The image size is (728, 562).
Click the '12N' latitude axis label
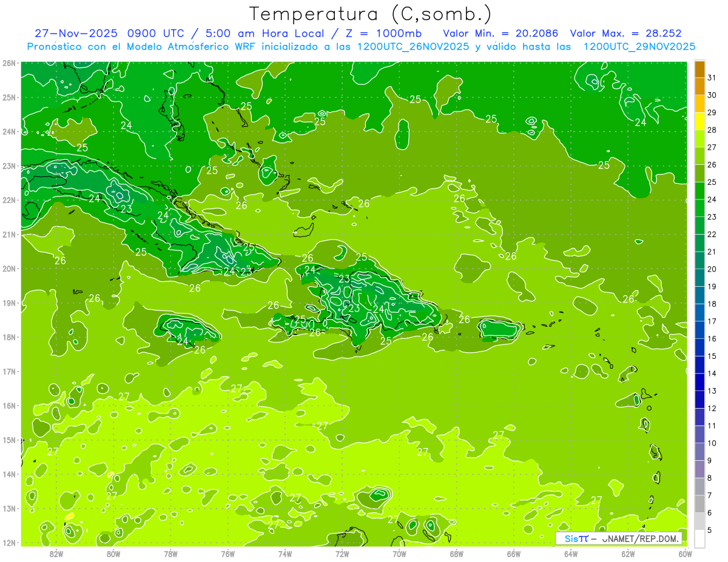(8, 543)
